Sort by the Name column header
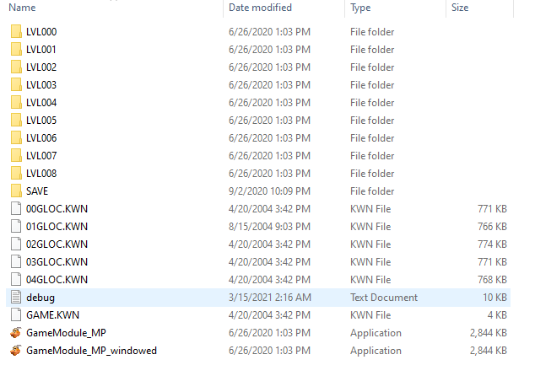The image size is (535, 392). tap(22, 8)
